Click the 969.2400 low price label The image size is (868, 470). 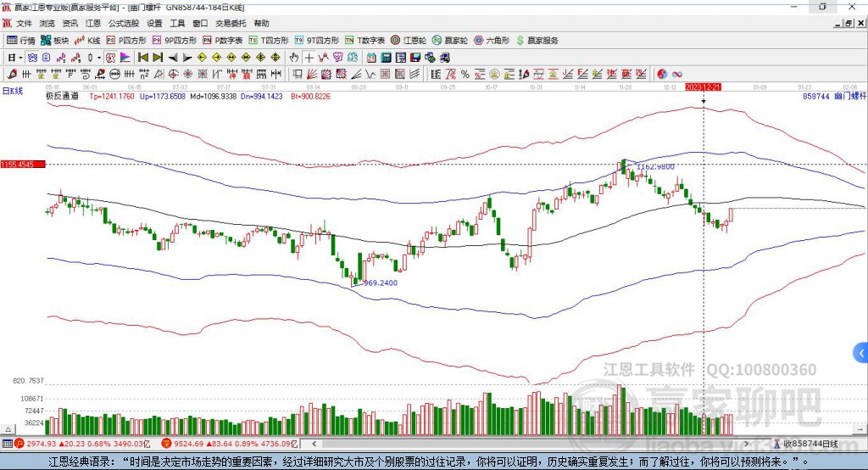[x=381, y=283]
